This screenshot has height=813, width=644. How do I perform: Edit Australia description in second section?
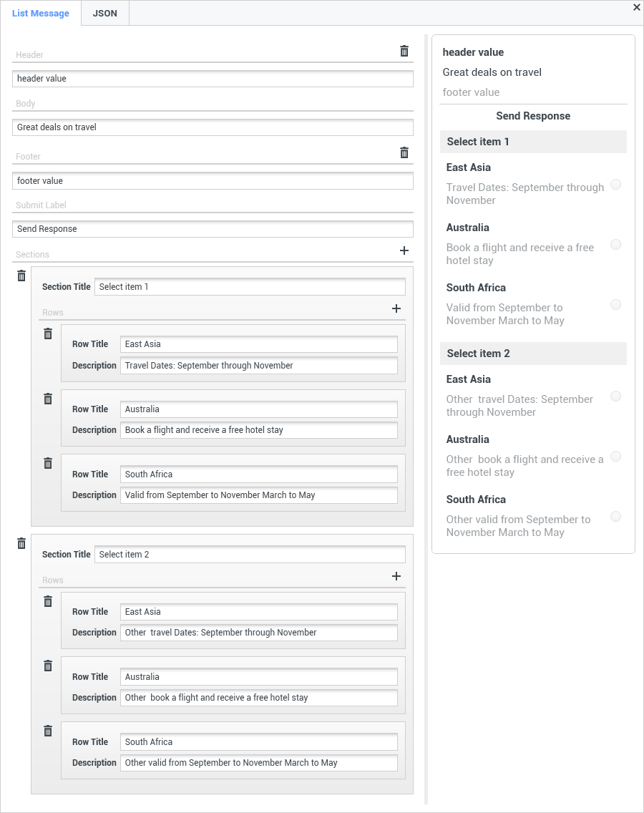tap(258, 698)
